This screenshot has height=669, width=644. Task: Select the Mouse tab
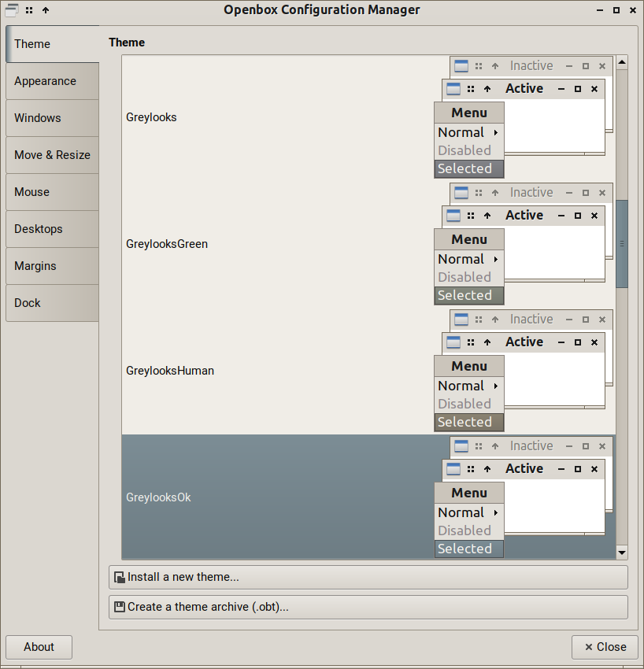point(53,192)
